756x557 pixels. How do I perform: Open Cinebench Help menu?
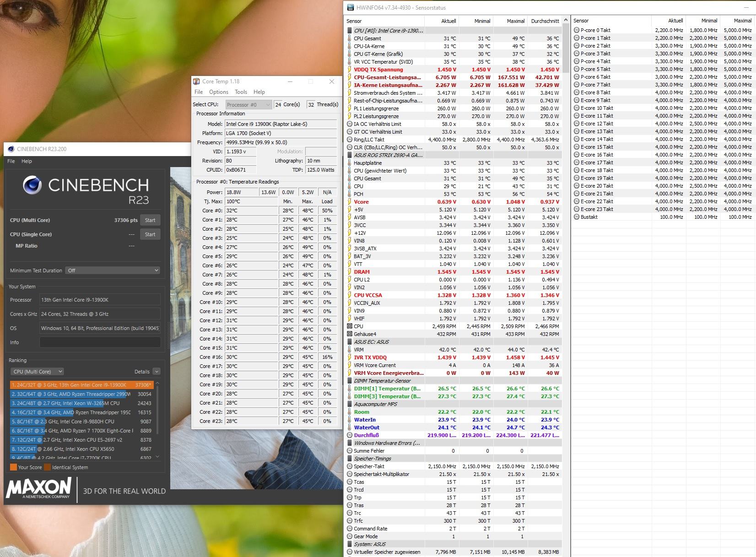27,161
